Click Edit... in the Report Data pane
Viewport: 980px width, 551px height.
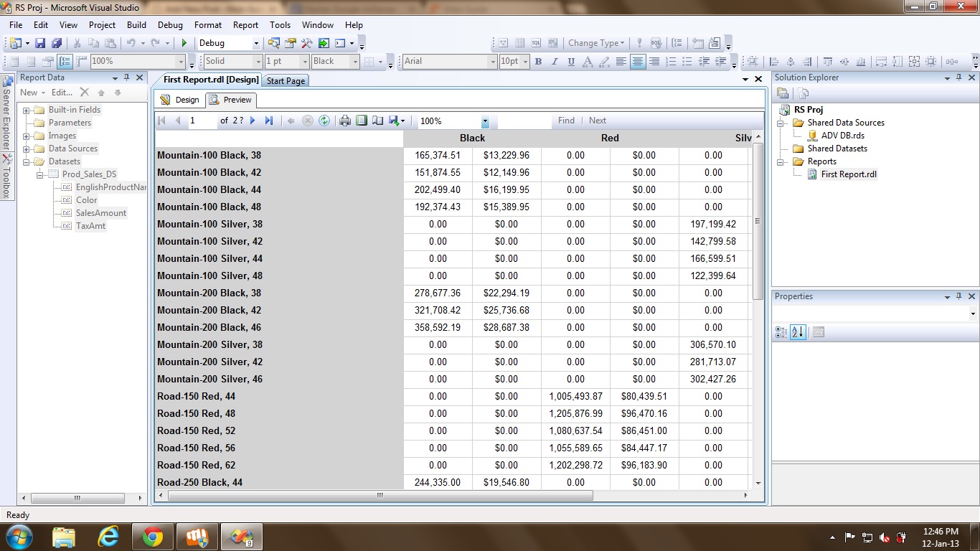coord(62,93)
